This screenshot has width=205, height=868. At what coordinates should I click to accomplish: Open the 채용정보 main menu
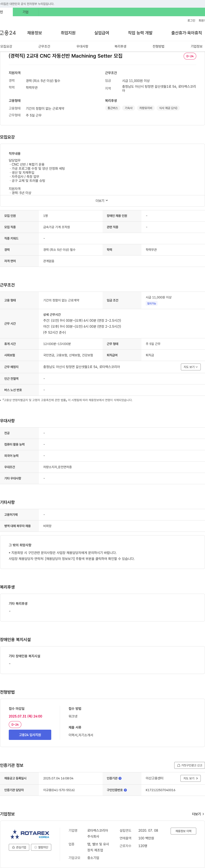click(34, 33)
